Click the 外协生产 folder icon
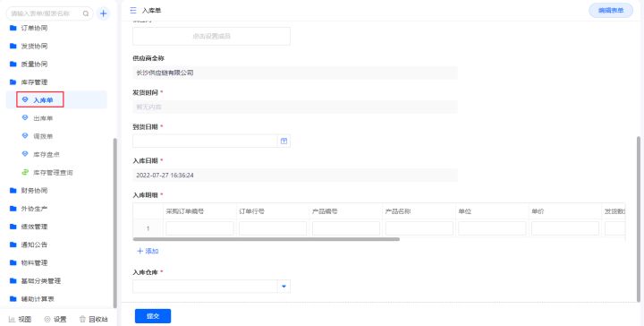 (x=13, y=209)
